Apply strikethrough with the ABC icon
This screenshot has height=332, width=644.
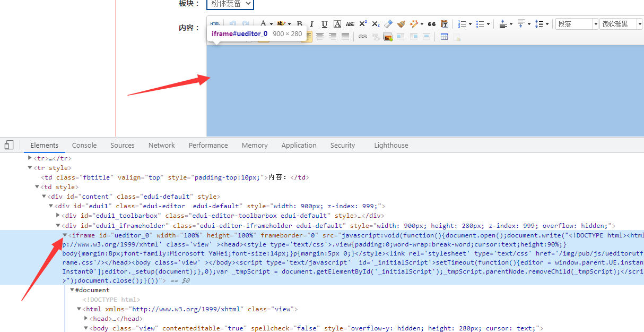coord(350,23)
